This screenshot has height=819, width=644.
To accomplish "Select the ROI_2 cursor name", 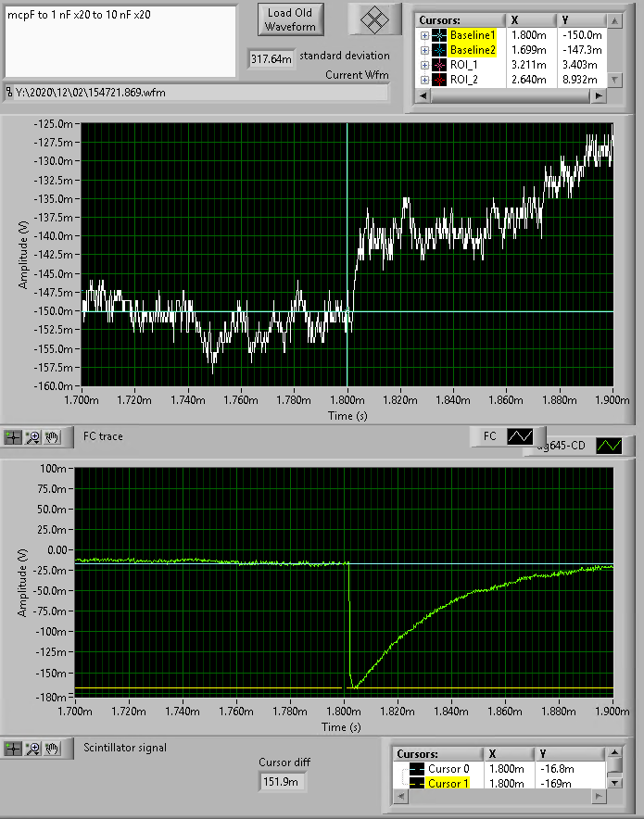I will click(x=464, y=80).
